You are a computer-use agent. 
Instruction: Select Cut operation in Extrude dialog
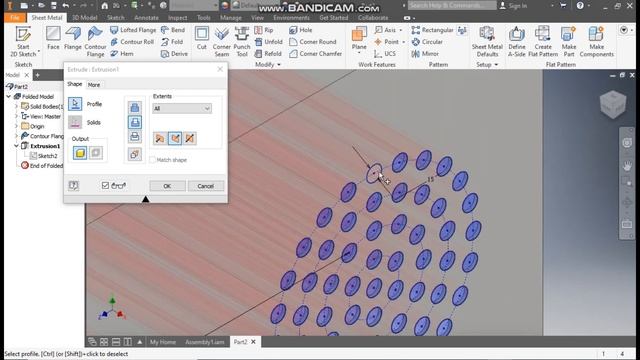(x=135, y=122)
